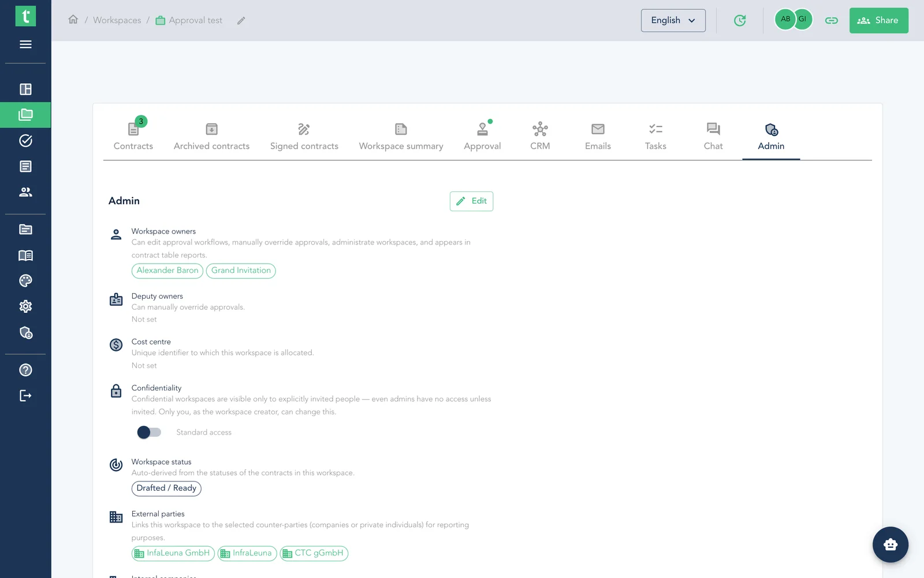Switch to the Tasks tab
924x578 pixels.
click(x=655, y=137)
